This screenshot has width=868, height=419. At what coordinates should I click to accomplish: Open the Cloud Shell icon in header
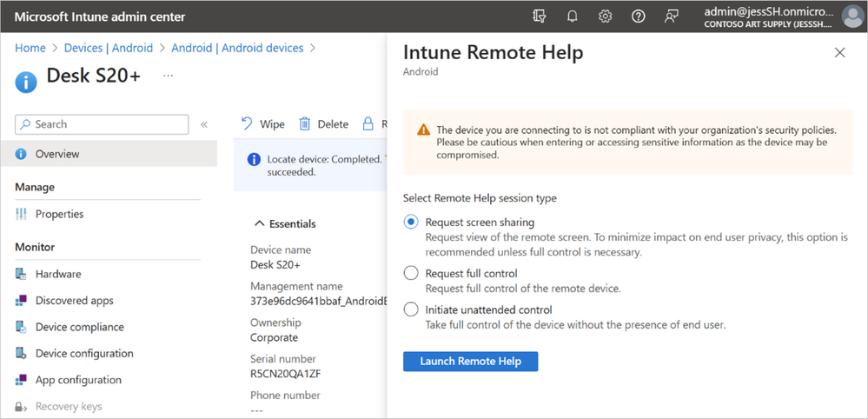[x=540, y=17]
